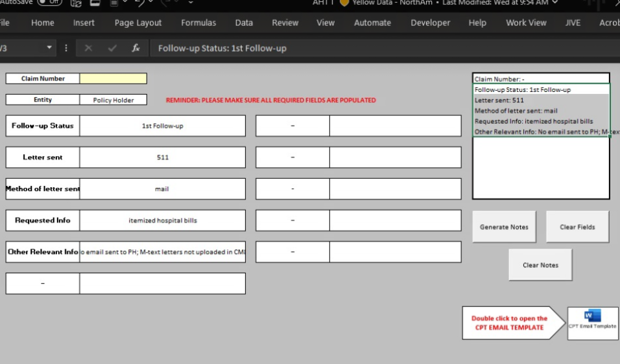Click the Generate Notes button
This screenshot has height=364, width=620.
pos(504,227)
